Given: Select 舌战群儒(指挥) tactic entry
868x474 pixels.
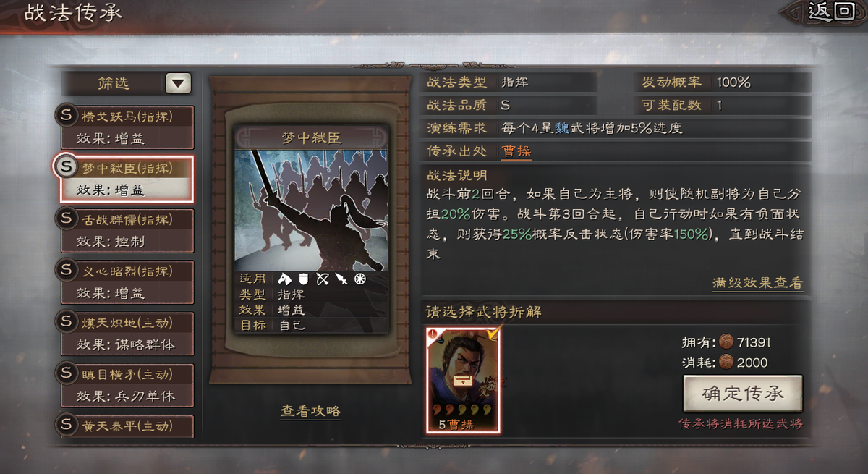Looking at the screenshot, I should click(x=127, y=230).
